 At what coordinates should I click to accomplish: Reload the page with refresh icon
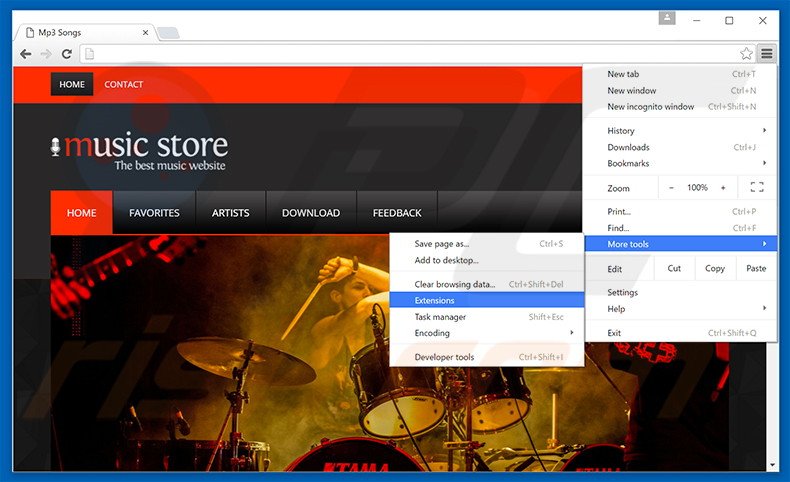[67, 54]
